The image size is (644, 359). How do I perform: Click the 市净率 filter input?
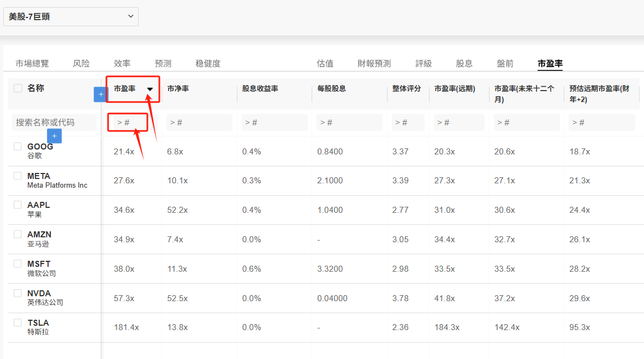pyautogui.click(x=199, y=122)
